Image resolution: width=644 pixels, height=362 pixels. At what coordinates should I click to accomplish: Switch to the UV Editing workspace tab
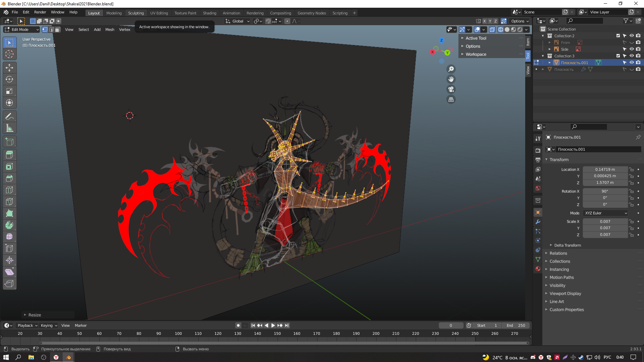click(x=159, y=13)
